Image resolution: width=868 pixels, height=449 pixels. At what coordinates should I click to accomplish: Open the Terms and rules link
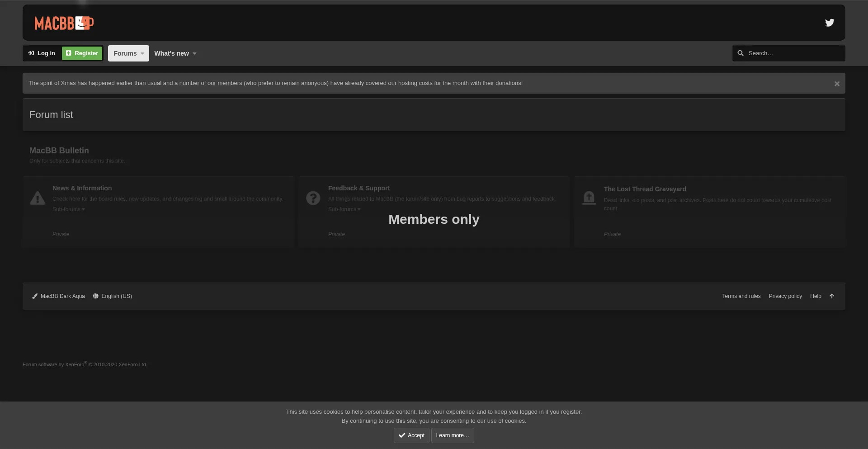[x=741, y=296]
